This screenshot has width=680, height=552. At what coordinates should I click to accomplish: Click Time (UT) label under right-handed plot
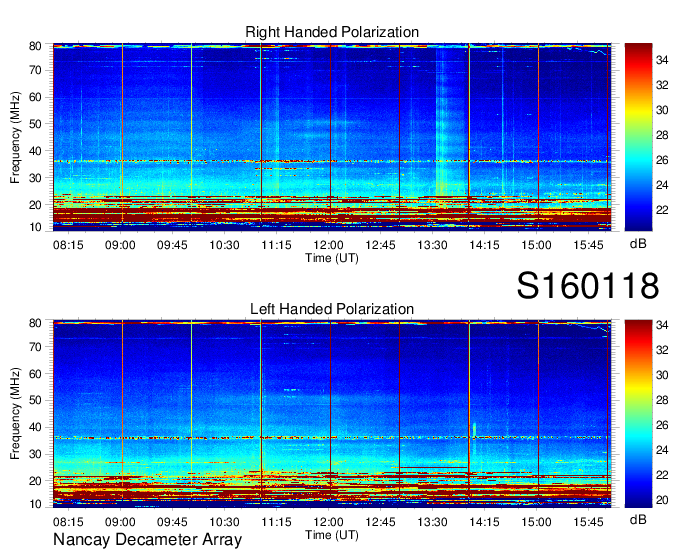tap(332, 258)
